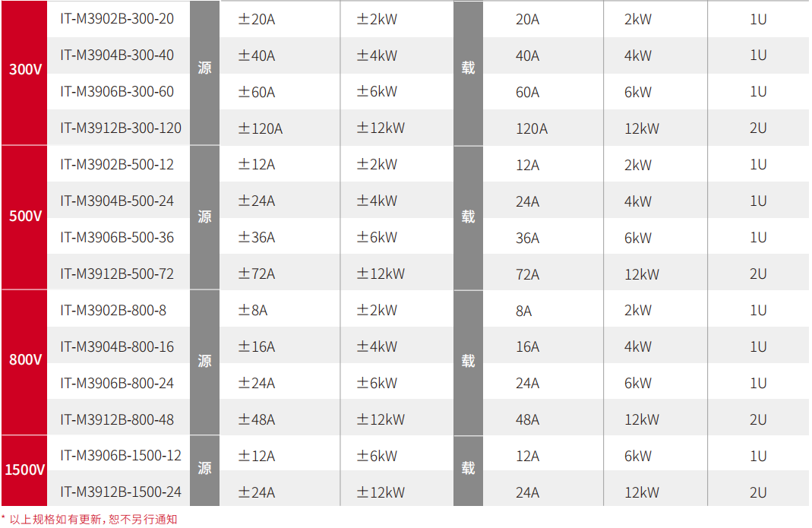The image size is (812, 528).
Task: Click model IT-M3904B-500-24
Action: coord(117,201)
